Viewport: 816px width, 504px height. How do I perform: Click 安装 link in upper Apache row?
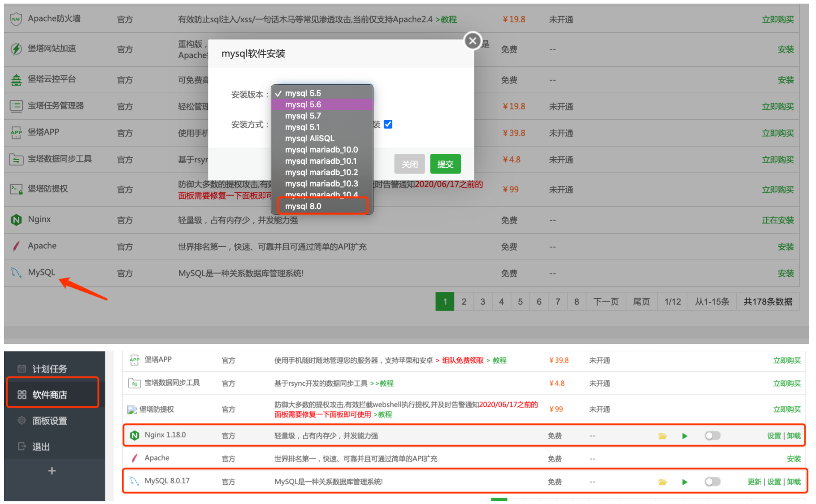[x=786, y=247]
